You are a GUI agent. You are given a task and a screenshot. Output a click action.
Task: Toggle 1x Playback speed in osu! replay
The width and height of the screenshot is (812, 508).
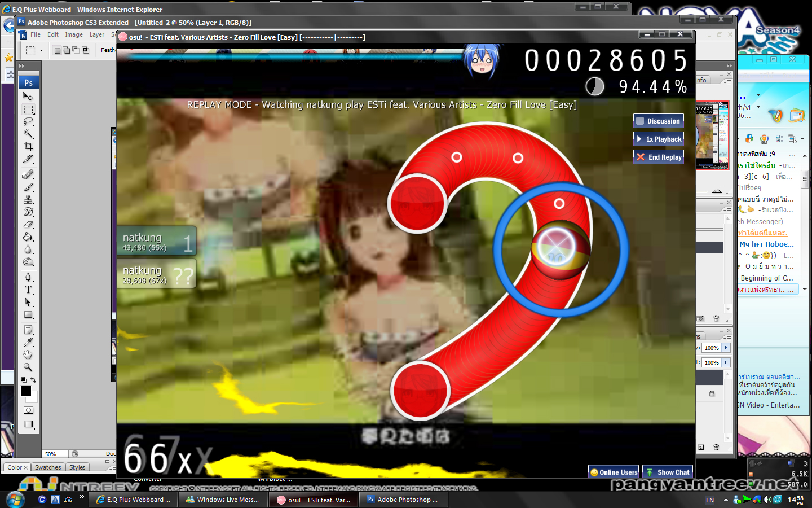(x=659, y=139)
